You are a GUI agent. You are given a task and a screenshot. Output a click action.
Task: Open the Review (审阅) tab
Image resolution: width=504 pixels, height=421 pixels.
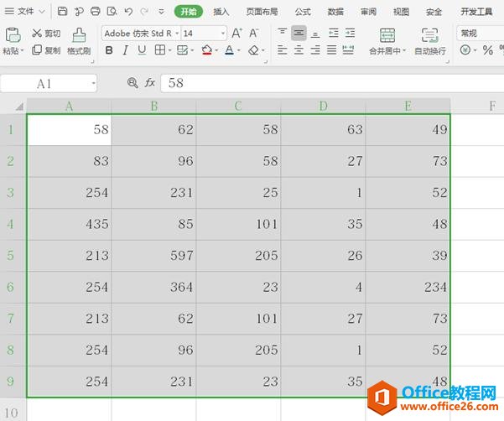368,12
